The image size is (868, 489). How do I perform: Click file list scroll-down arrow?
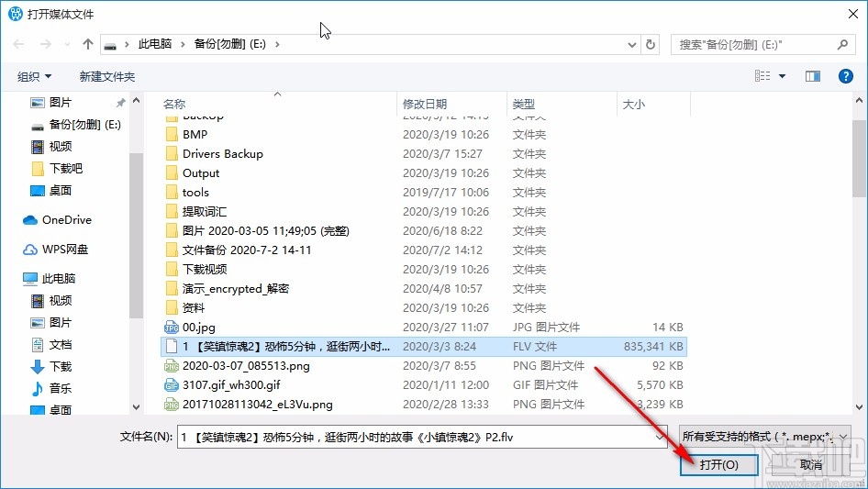point(859,407)
